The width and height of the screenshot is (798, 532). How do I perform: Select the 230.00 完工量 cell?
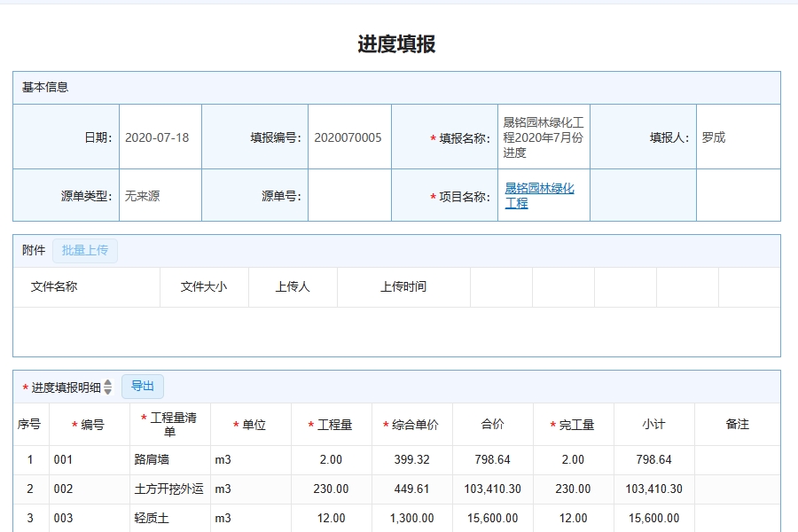pyautogui.click(x=573, y=489)
